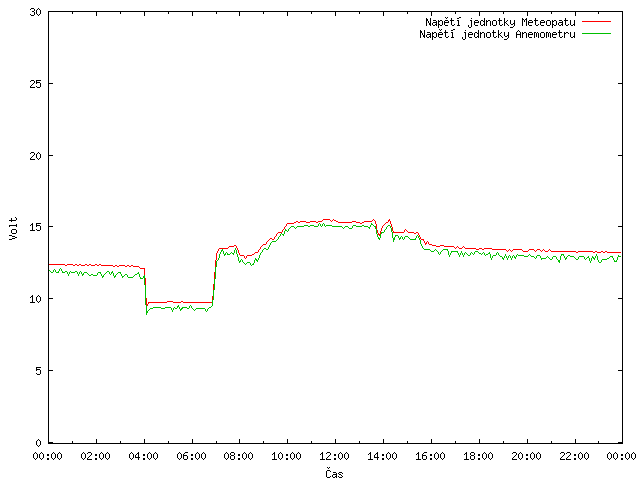Click x-axis label '06:00'
The height and width of the screenshot is (480, 640).
(x=191, y=456)
